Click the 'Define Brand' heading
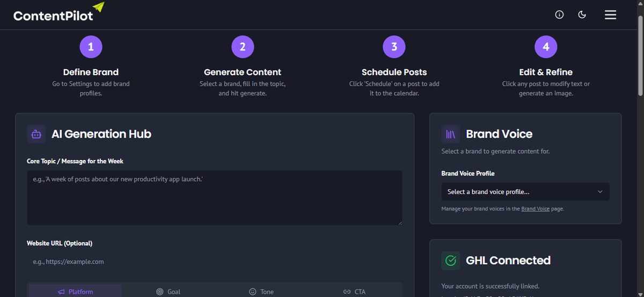Image resolution: width=644 pixels, height=297 pixels. click(91, 72)
